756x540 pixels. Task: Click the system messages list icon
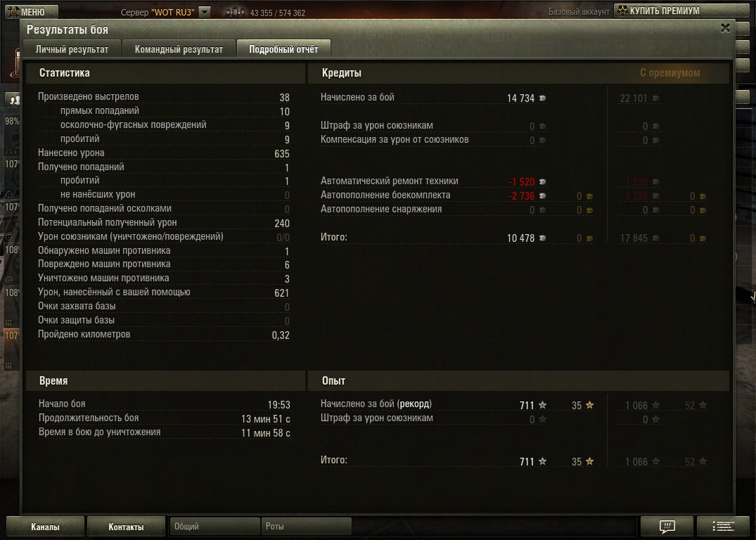coord(723,526)
